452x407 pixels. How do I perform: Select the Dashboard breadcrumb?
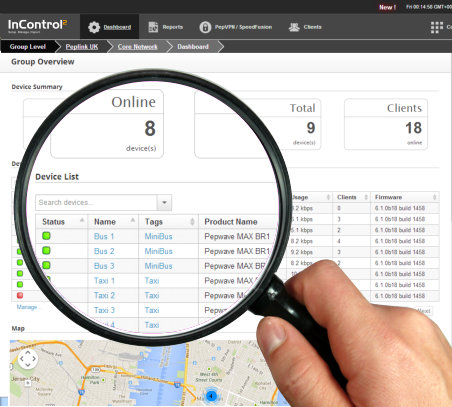tap(193, 47)
